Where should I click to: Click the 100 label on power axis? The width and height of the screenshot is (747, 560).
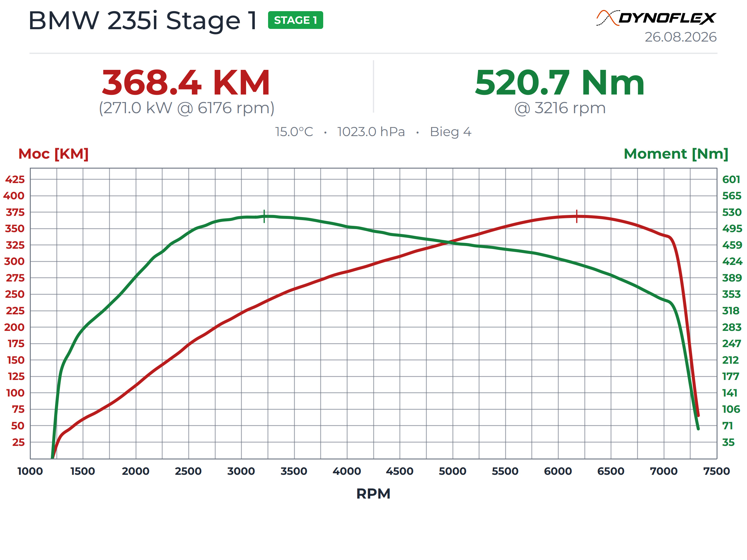pyautogui.click(x=16, y=393)
